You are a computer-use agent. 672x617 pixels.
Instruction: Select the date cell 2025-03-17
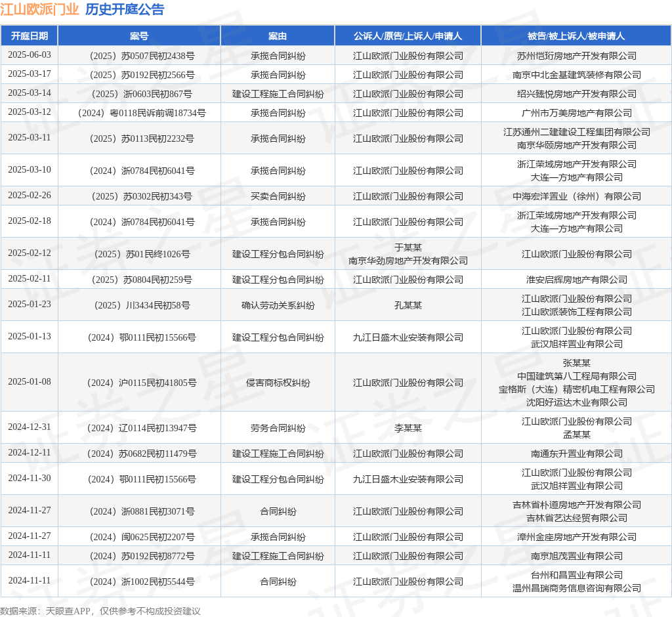[29, 74]
